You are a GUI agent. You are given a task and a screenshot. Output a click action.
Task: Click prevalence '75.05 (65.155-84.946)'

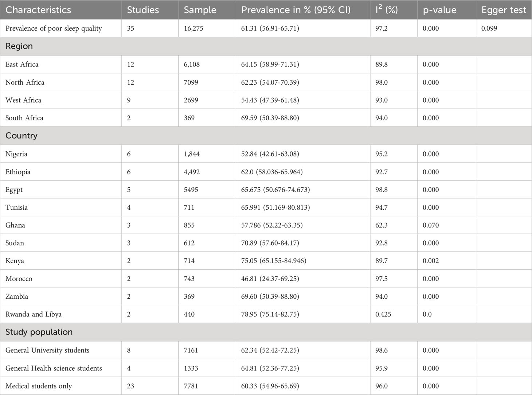(274, 261)
